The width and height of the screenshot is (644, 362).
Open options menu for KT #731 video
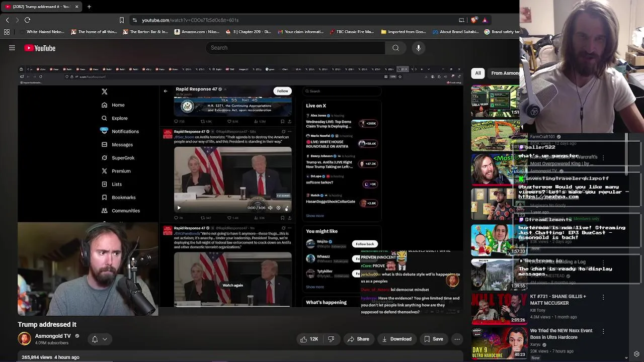pos(603,298)
